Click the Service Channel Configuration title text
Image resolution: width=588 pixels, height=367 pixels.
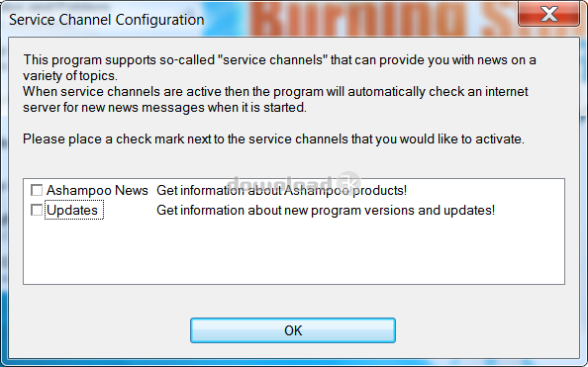pyautogui.click(x=107, y=20)
